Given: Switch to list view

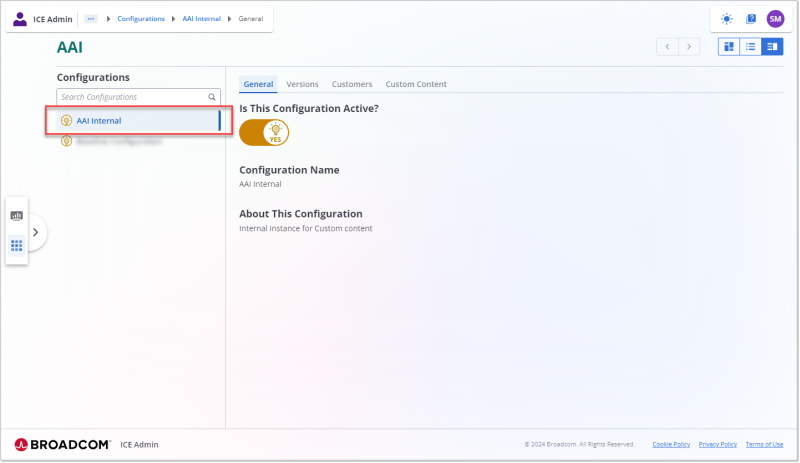Looking at the screenshot, I should click(751, 46).
